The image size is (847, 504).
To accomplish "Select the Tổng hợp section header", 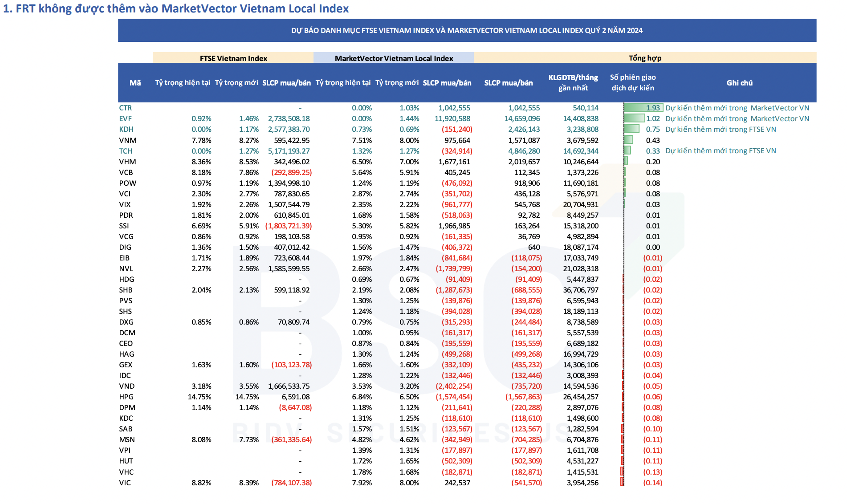I will 644,58.
